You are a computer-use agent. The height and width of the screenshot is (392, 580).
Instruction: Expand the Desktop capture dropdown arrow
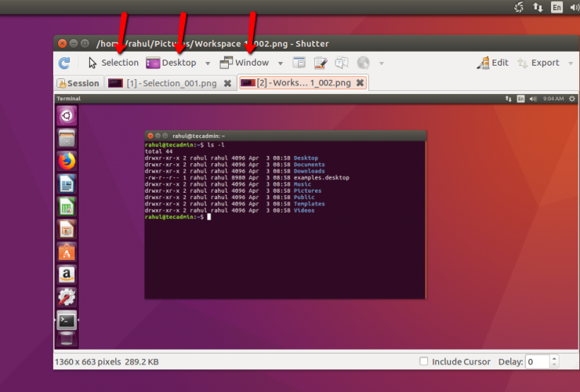coord(208,63)
